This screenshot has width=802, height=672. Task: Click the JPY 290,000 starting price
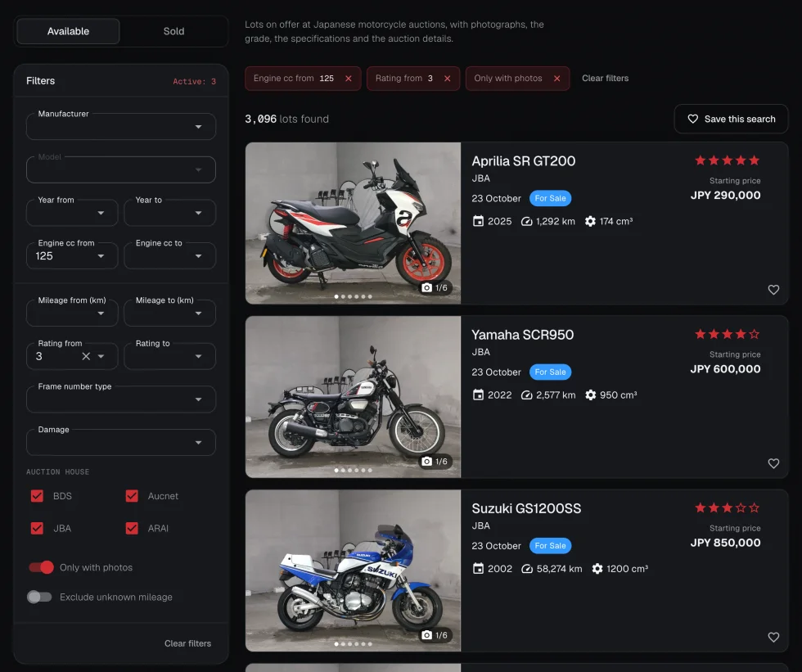725,195
